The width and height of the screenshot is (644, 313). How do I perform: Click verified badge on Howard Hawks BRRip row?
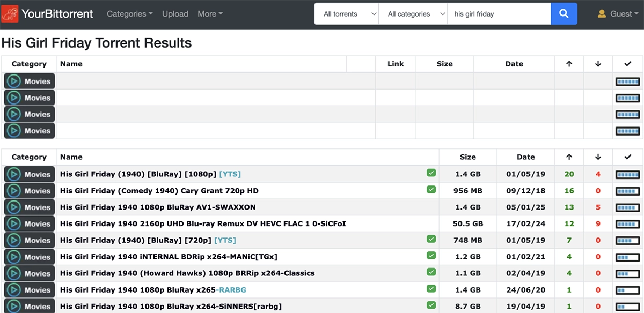431,272
